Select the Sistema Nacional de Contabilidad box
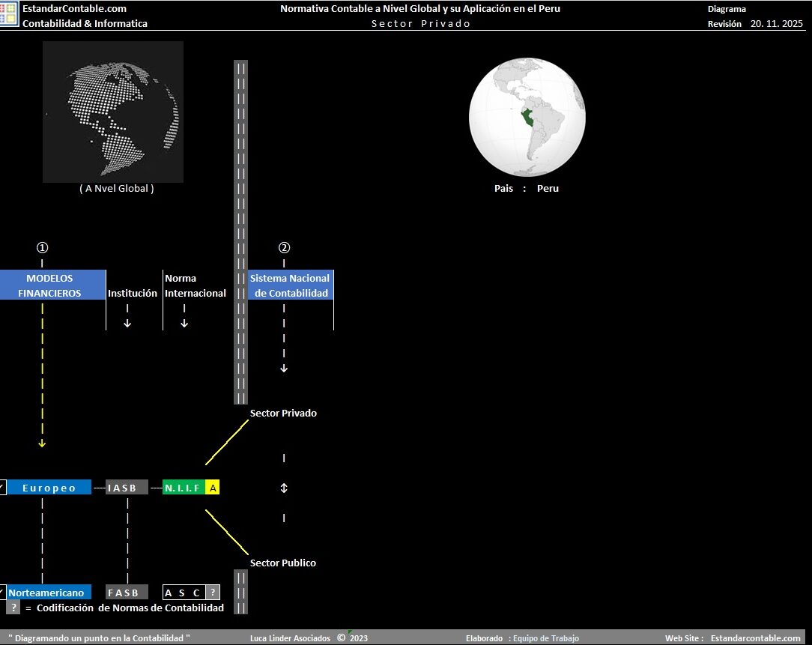Screen dimensions: 812x645 tap(291, 285)
